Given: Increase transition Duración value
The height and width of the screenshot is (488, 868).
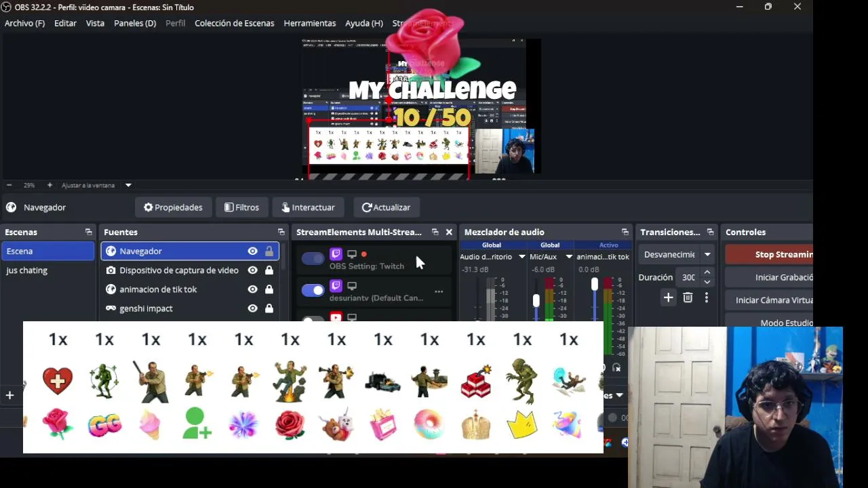Looking at the screenshot, I should [707, 273].
